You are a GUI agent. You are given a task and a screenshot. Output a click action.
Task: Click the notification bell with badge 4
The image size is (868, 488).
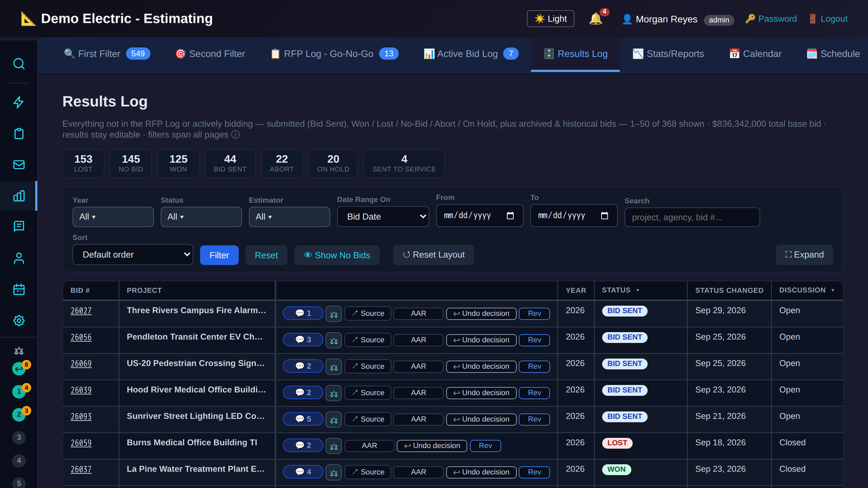596,19
